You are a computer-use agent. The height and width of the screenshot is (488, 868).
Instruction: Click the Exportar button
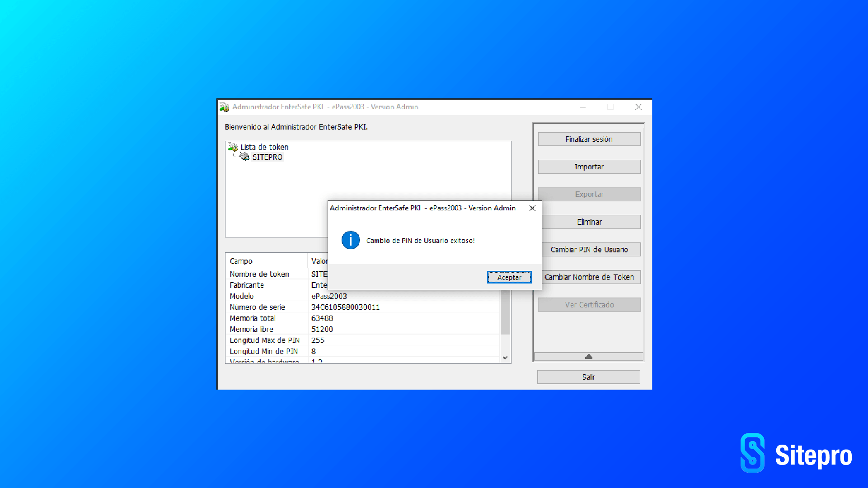coord(589,194)
